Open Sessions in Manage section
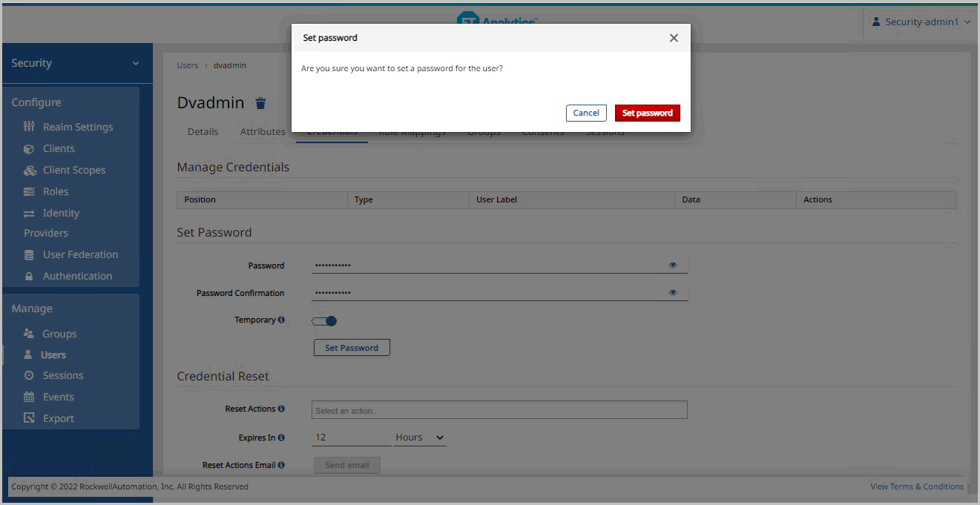This screenshot has height=505, width=980. pyautogui.click(x=63, y=375)
